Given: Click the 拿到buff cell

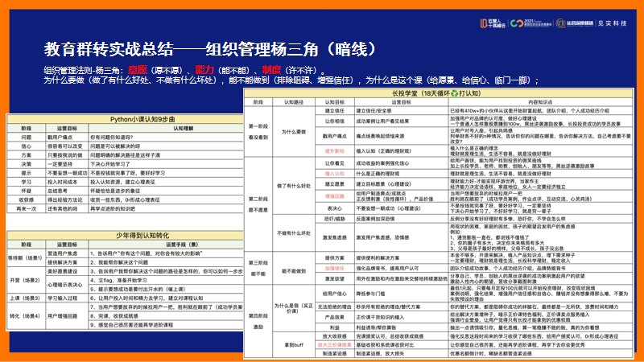Looking at the screenshot, I should (294, 345).
